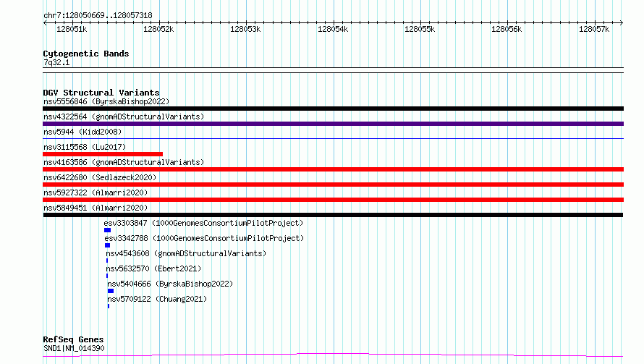
Task: Click the small blue block of esv3303847
Action: click(x=107, y=230)
